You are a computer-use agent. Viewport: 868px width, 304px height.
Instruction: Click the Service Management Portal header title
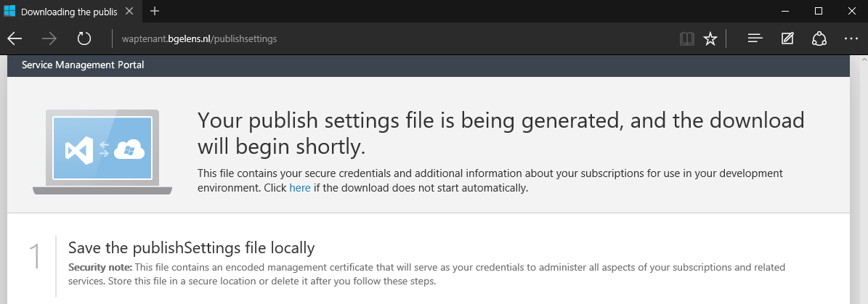(x=83, y=65)
